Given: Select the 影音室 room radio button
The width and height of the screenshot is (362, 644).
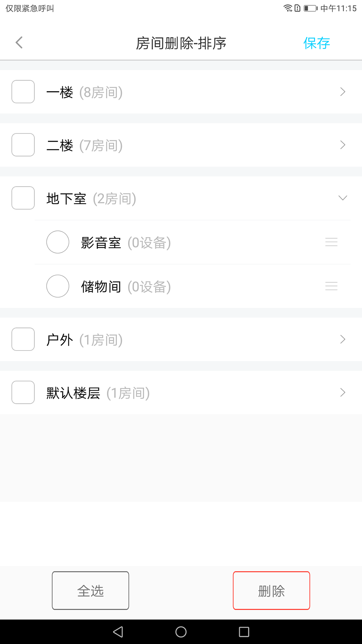Looking at the screenshot, I should coord(58,242).
